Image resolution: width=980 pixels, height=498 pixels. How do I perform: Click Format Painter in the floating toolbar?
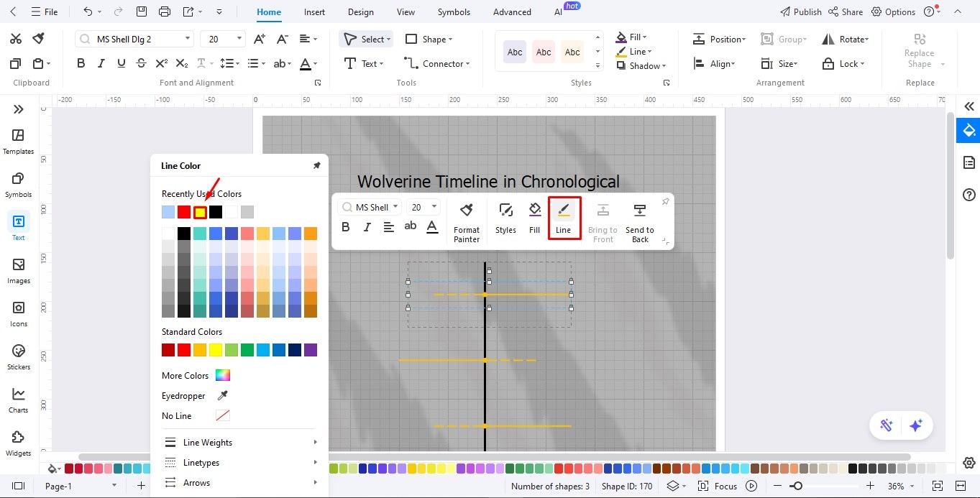click(x=467, y=223)
